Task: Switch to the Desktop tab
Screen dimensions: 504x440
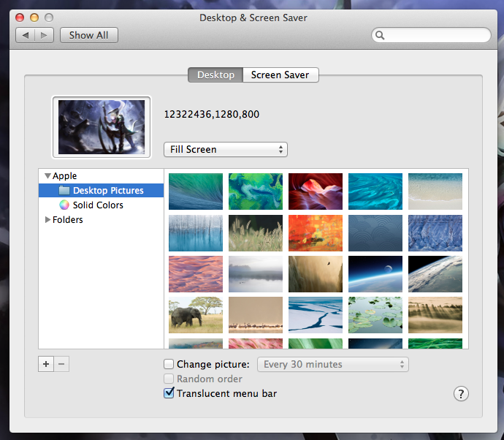Action: tap(215, 75)
